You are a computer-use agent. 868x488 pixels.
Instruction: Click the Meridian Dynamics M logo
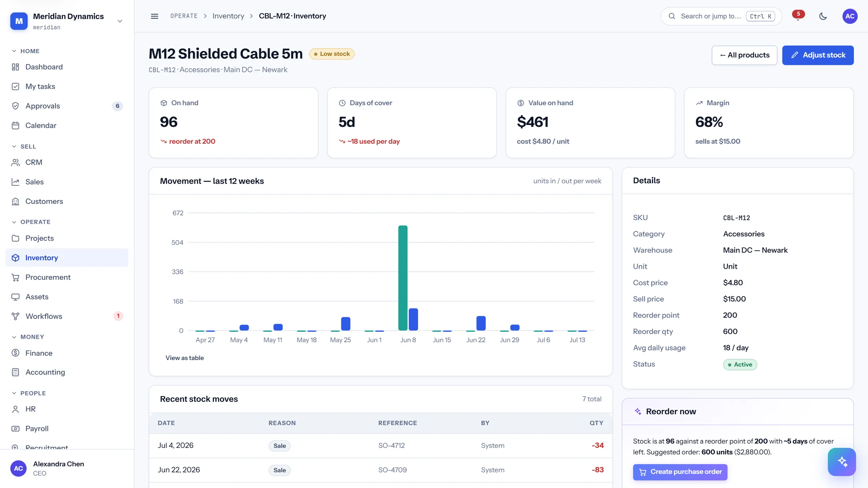pos(19,21)
